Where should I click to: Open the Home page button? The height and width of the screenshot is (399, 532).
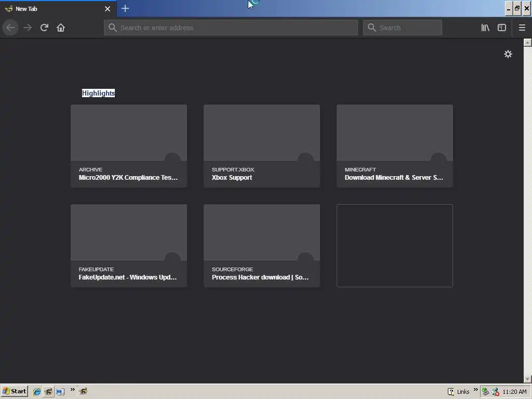coord(61,28)
